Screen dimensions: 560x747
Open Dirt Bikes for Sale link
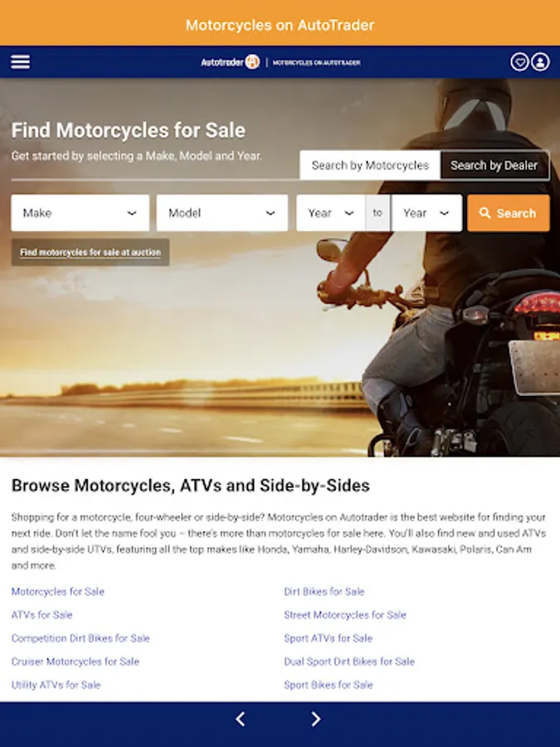[324, 592]
